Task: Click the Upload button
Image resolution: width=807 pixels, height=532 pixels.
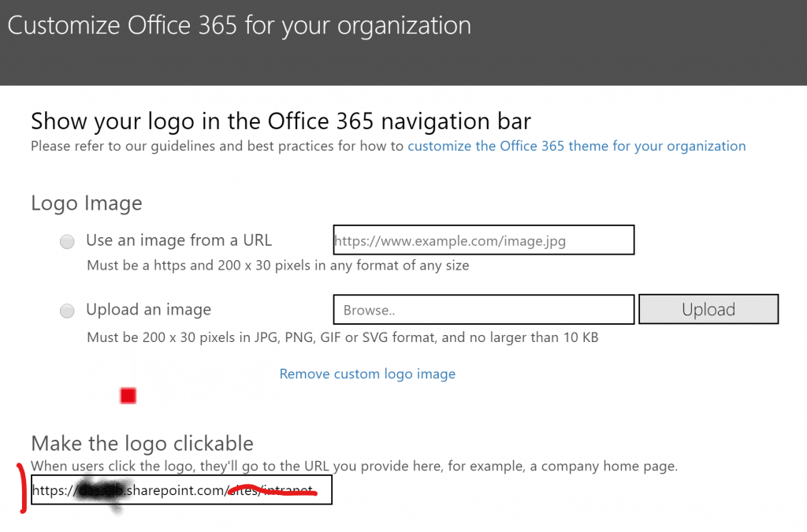Action: pos(708,309)
